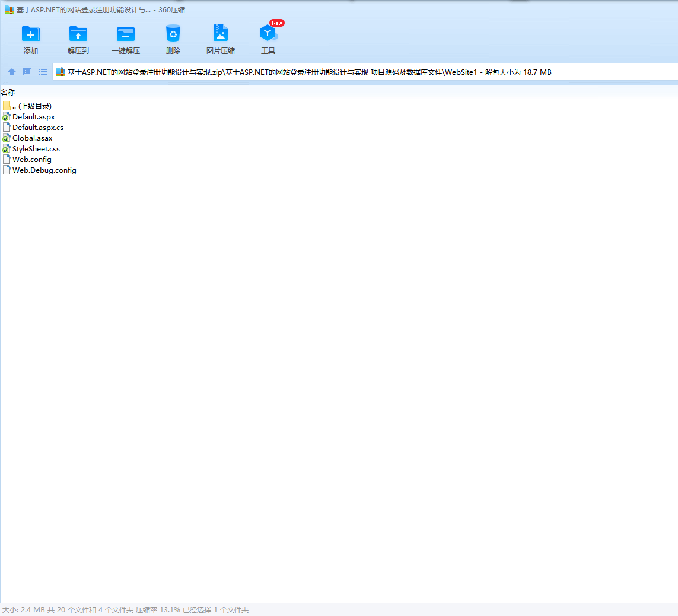Select the 'StyleSheet.css' file name
678x616 pixels.
click(x=36, y=149)
